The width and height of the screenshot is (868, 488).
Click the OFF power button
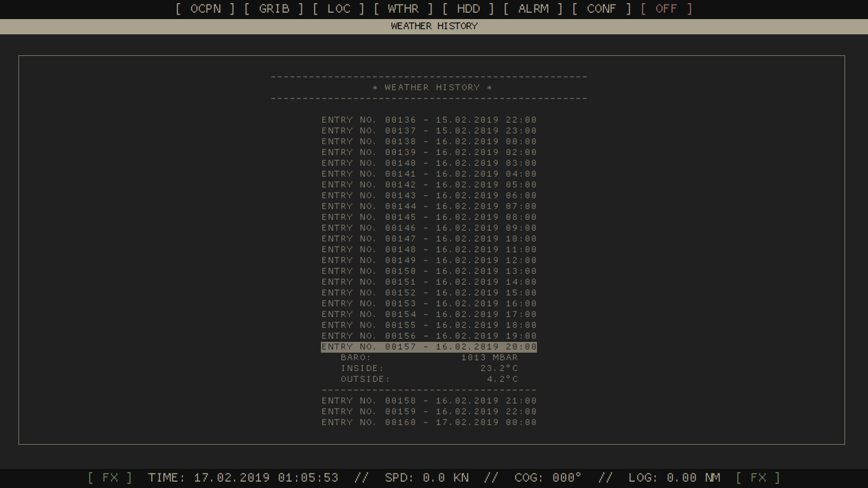(x=667, y=9)
